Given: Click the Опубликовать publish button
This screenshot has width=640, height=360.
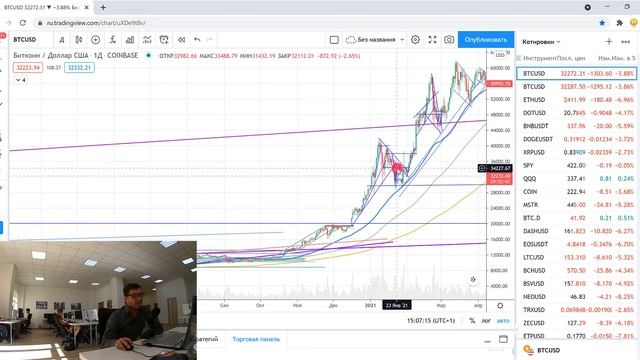Looking at the screenshot, I should tap(486, 40).
